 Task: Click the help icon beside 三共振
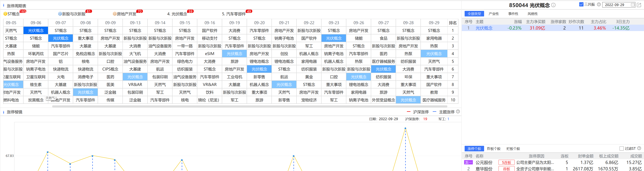599,5
